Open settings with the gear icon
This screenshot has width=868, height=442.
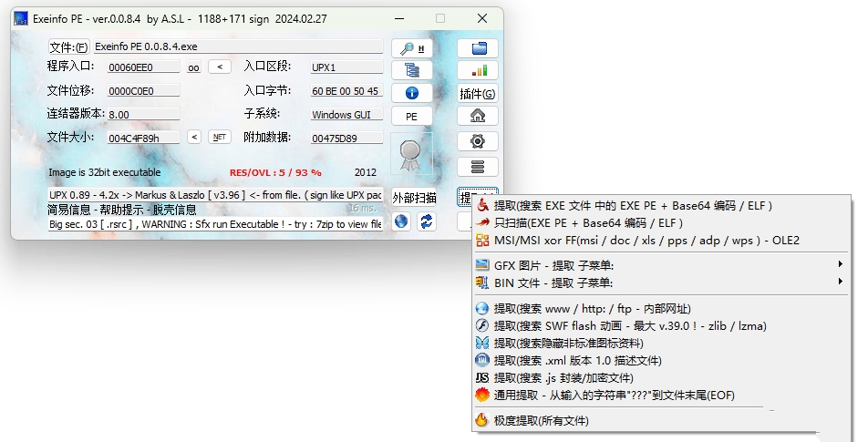pos(478,141)
